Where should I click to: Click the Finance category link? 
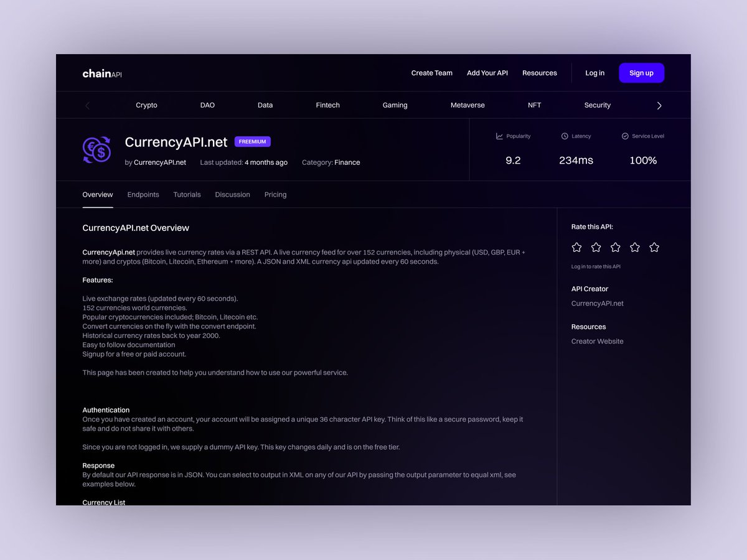click(x=347, y=162)
